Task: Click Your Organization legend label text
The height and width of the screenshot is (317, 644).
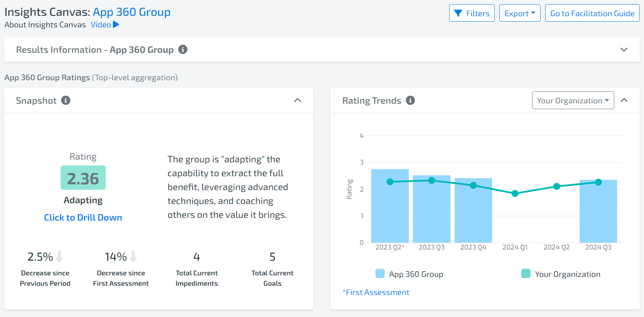Action: (568, 274)
